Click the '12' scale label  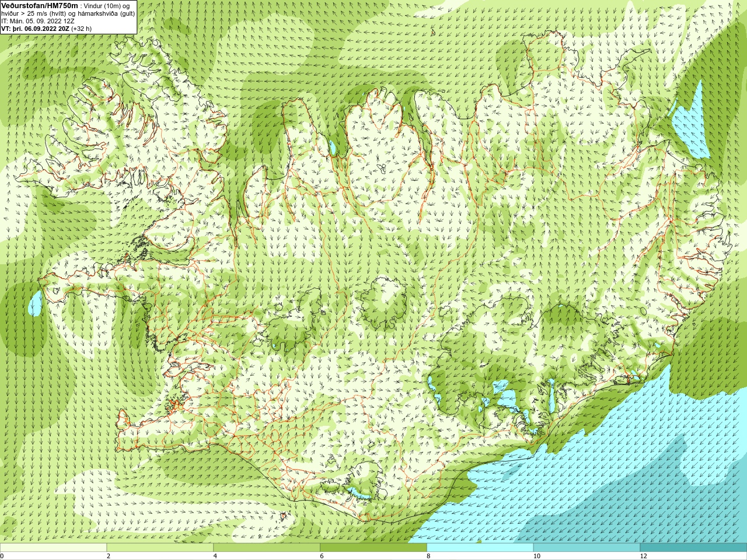click(644, 556)
